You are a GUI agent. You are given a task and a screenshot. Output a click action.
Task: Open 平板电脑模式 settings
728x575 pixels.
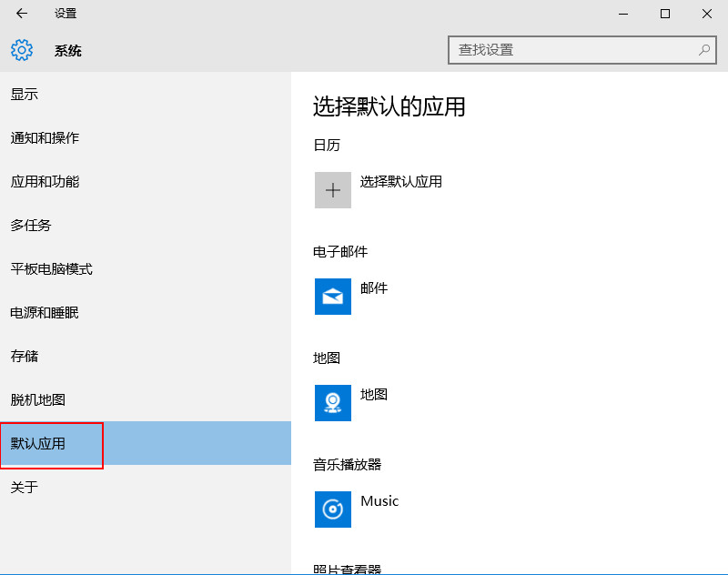[x=52, y=269]
